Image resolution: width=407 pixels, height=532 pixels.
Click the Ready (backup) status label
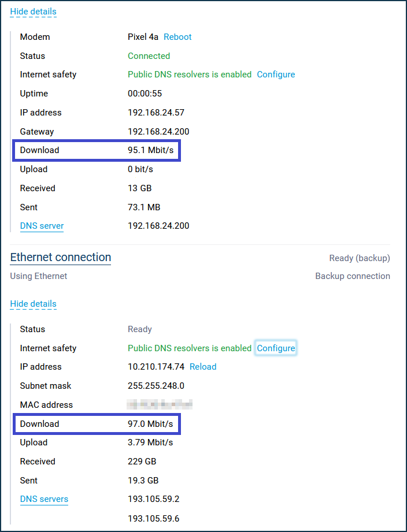coord(360,258)
